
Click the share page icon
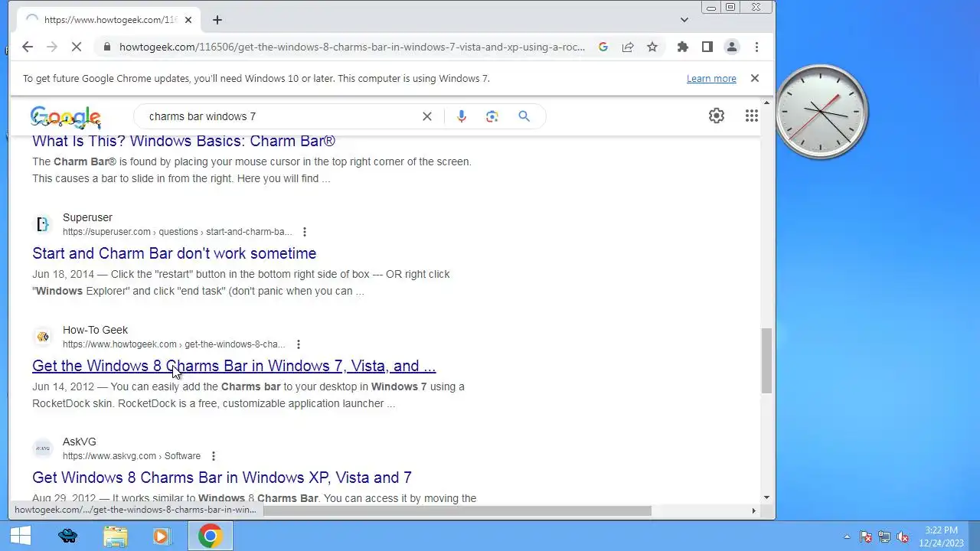628,47
